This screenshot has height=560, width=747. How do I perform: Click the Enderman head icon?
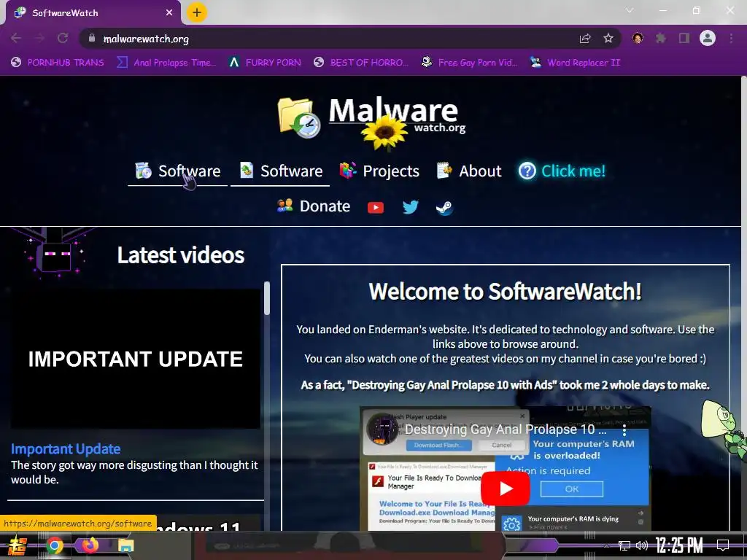pyautogui.click(x=55, y=253)
